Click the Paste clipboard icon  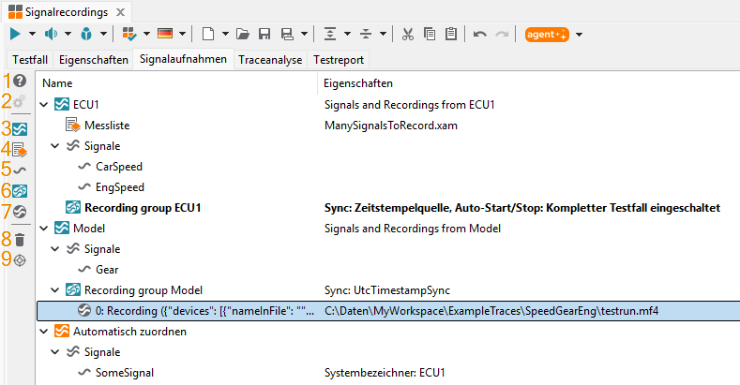[x=451, y=34]
